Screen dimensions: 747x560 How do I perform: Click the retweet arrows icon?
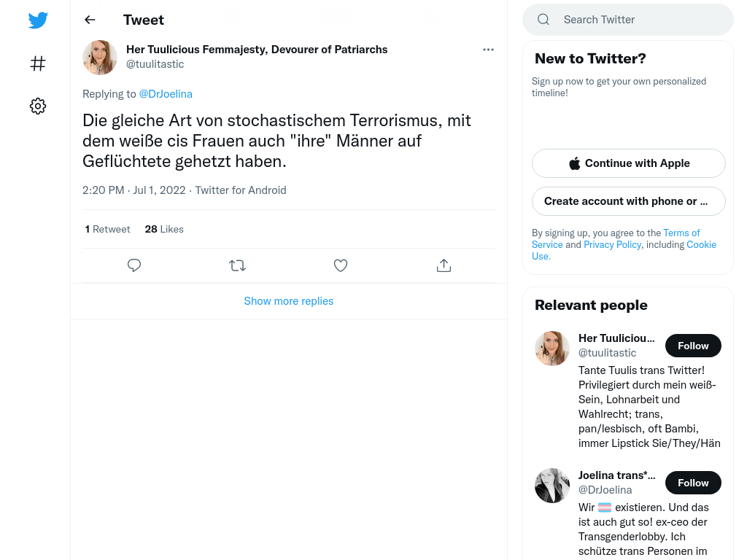click(237, 265)
